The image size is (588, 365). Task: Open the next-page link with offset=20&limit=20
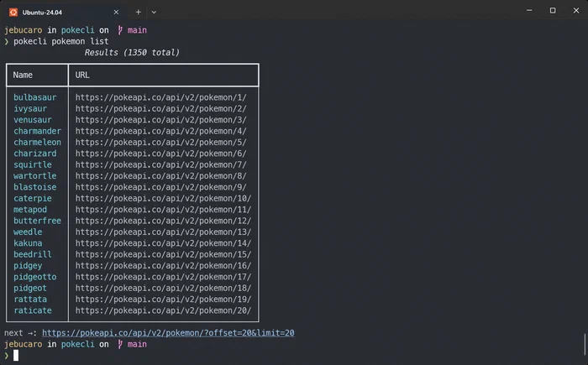[168, 333]
